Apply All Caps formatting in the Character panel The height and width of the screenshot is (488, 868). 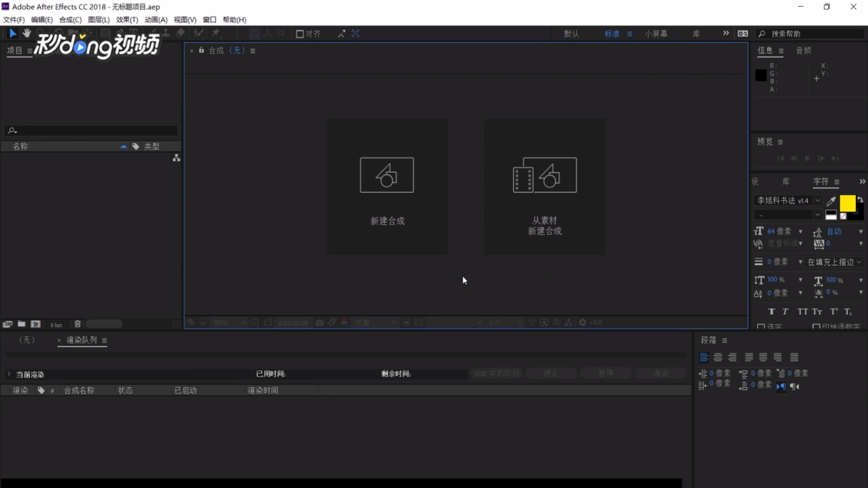801,311
